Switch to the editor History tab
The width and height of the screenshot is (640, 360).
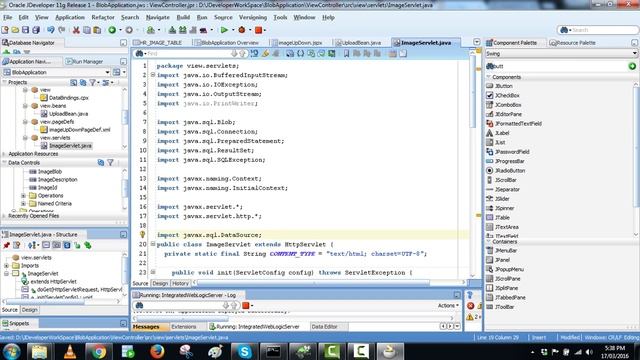click(x=180, y=283)
